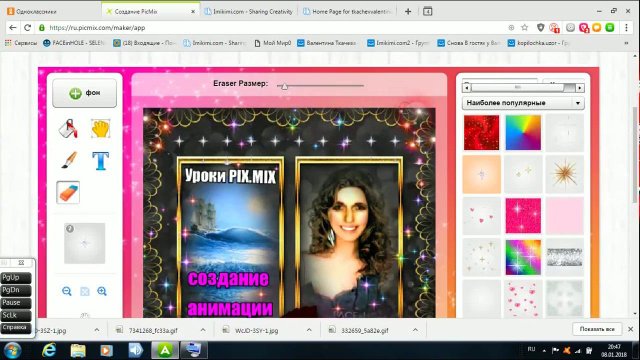Select the paintbrush tool

click(69, 160)
